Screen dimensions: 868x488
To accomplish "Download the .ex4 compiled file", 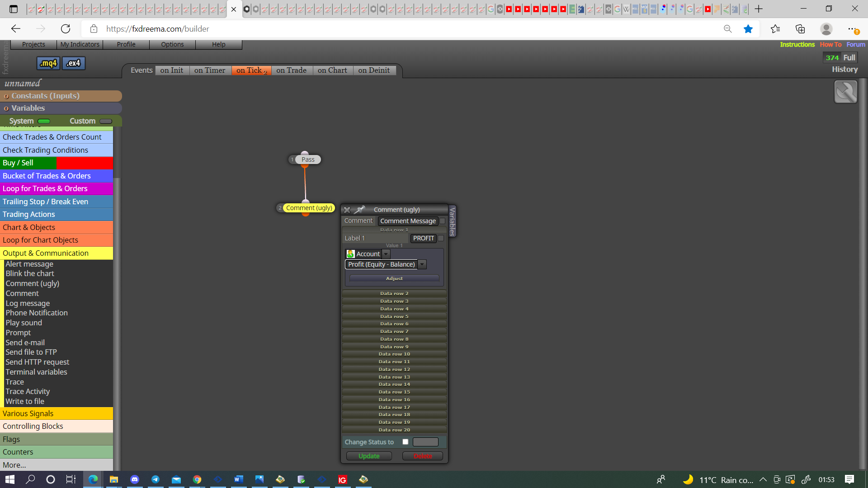I will tap(73, 63).
